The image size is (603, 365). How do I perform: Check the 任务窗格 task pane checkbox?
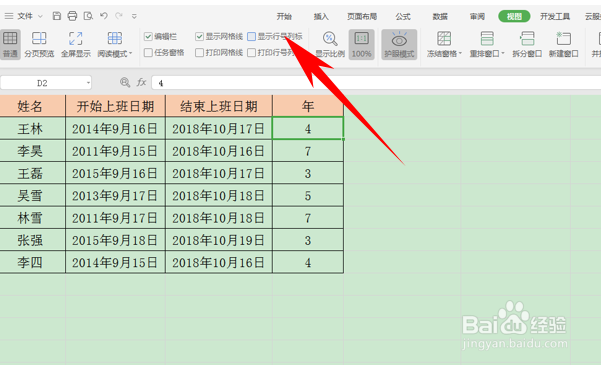pyautogui.click(x=148, y=52)
